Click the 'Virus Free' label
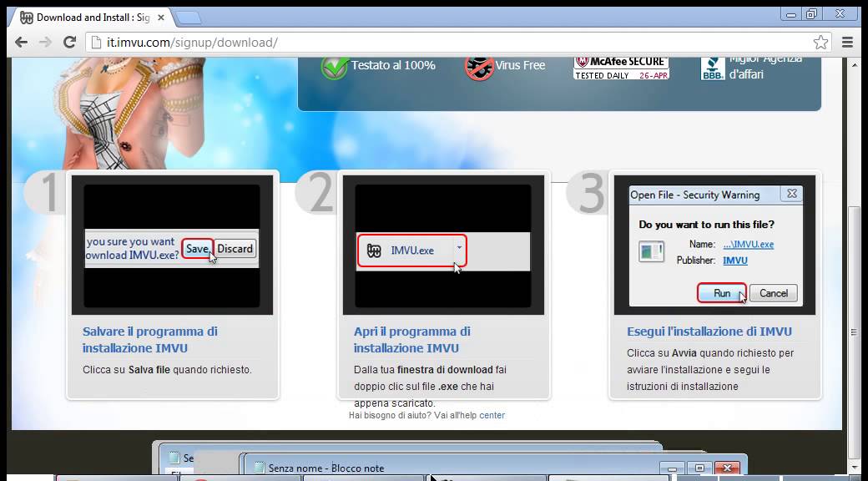Screen dimensions: 868x481 [520, 65]
